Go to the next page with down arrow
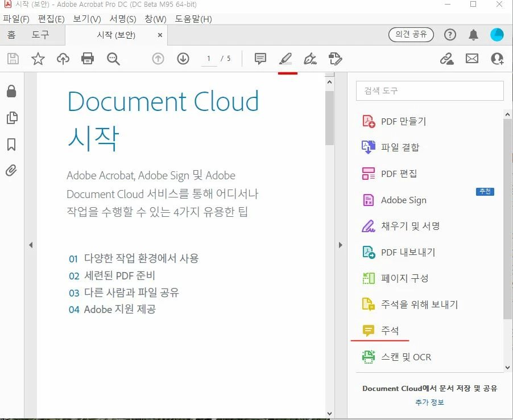The width and height of the screenshot is (513, 420). [183, 59]
